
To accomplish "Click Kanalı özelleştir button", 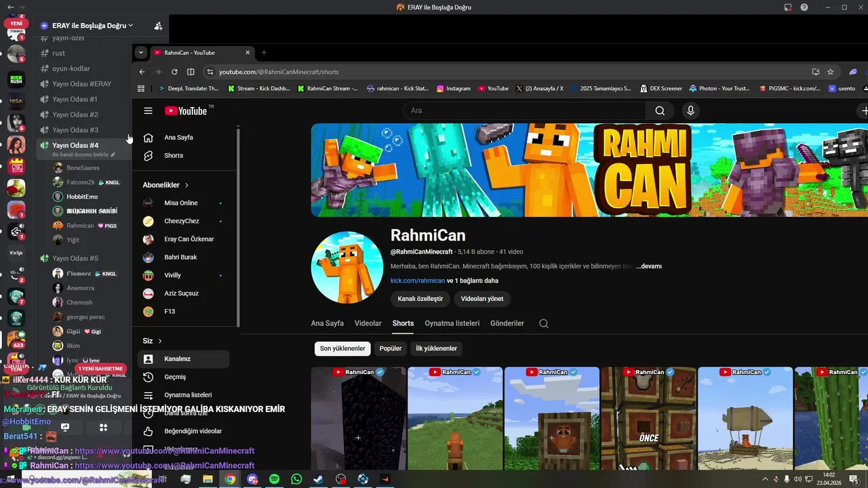I will [420, 299].
